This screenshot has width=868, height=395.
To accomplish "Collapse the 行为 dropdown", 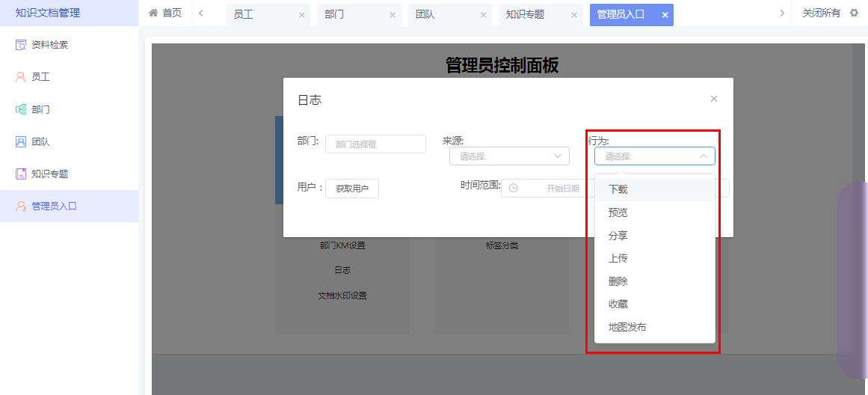I will coord(703,156).
